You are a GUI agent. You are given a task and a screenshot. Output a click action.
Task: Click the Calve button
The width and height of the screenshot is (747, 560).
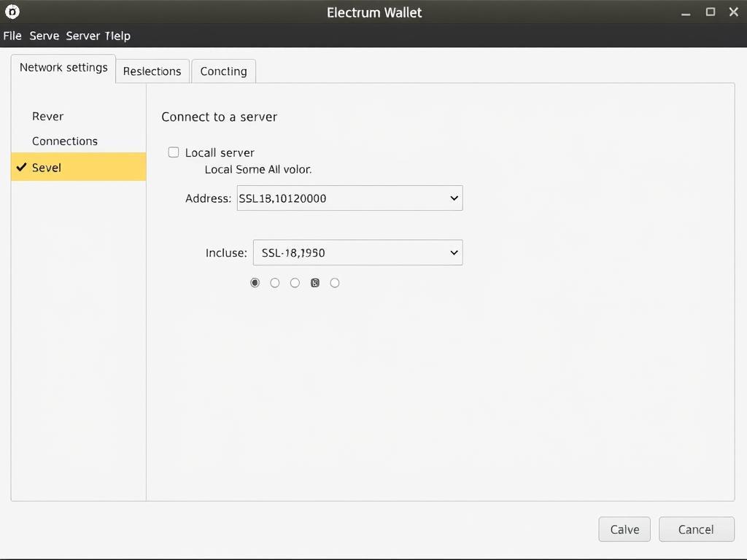click(624, 529)
